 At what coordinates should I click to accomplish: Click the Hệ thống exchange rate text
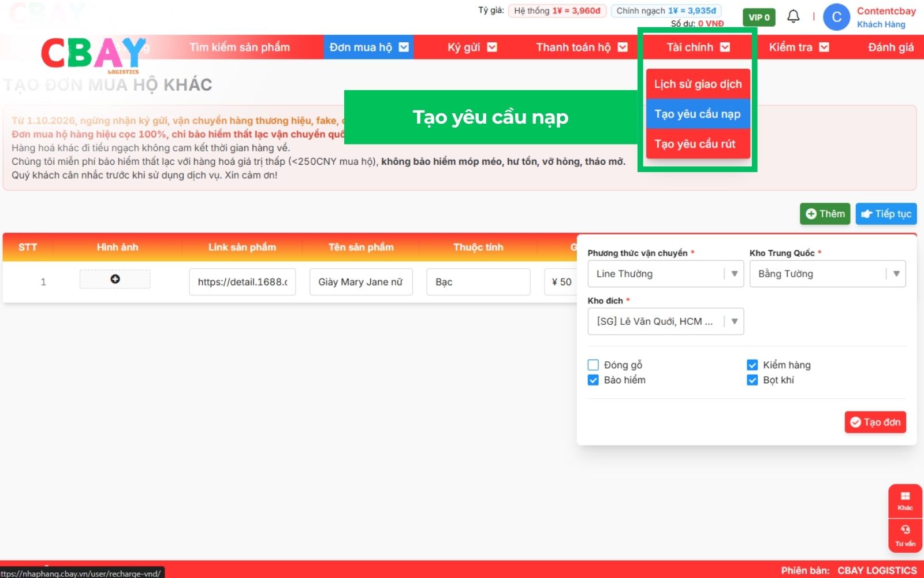point(557,10)
